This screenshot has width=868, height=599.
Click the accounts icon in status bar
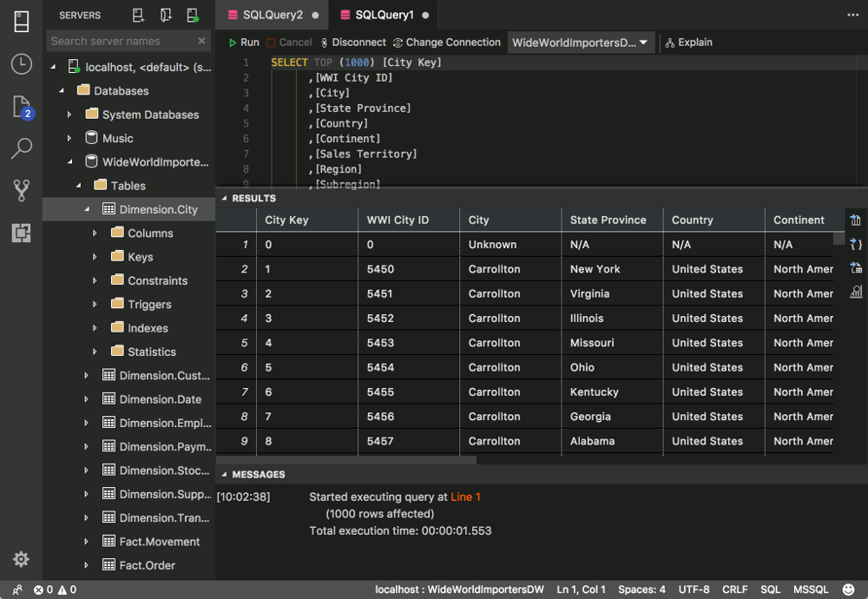[x=17, y=589]
